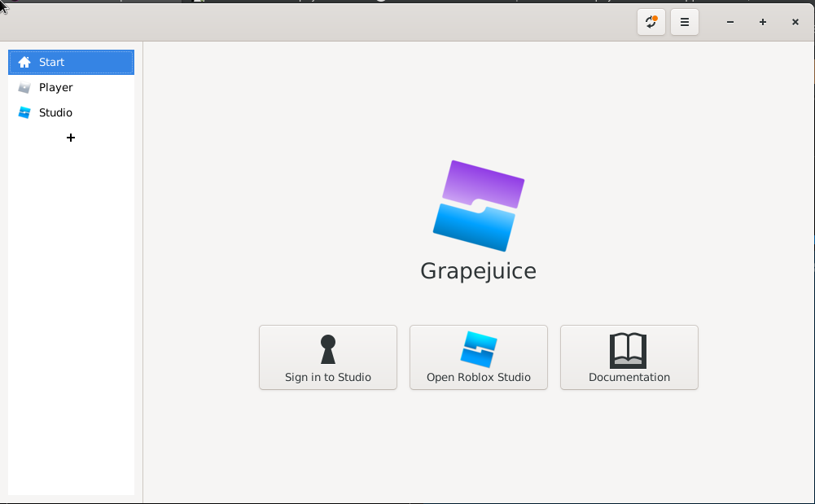
Task: Click the blue Studio icon in sidebar
Action: tap(24, 112)
